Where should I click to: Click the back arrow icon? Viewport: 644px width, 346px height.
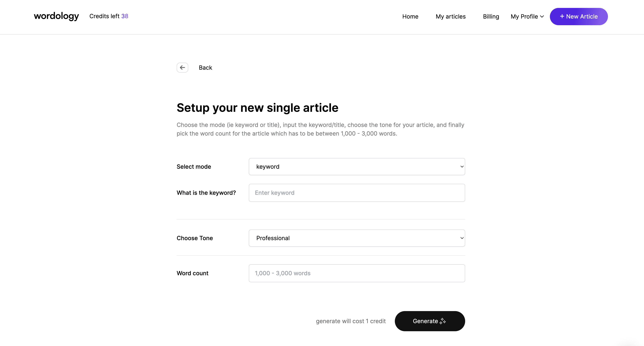tap(182, 67)
